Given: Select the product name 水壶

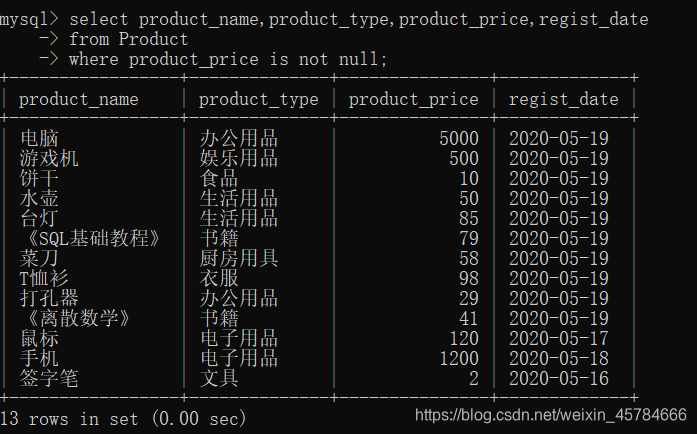Looking at the screenshot, I should [39, 199].
